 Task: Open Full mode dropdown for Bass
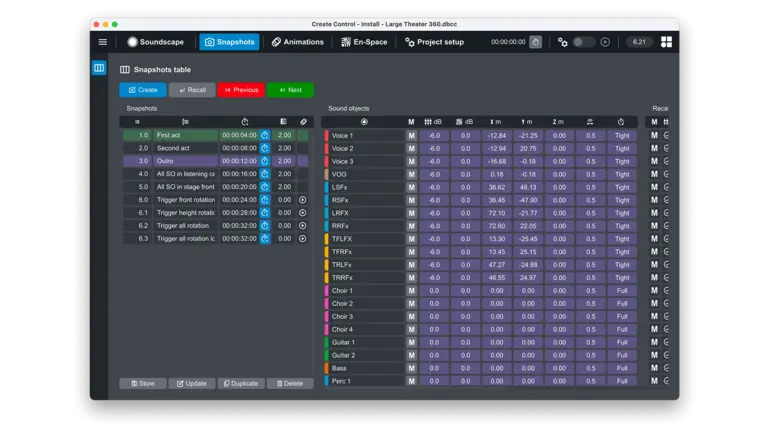(622, 368)
